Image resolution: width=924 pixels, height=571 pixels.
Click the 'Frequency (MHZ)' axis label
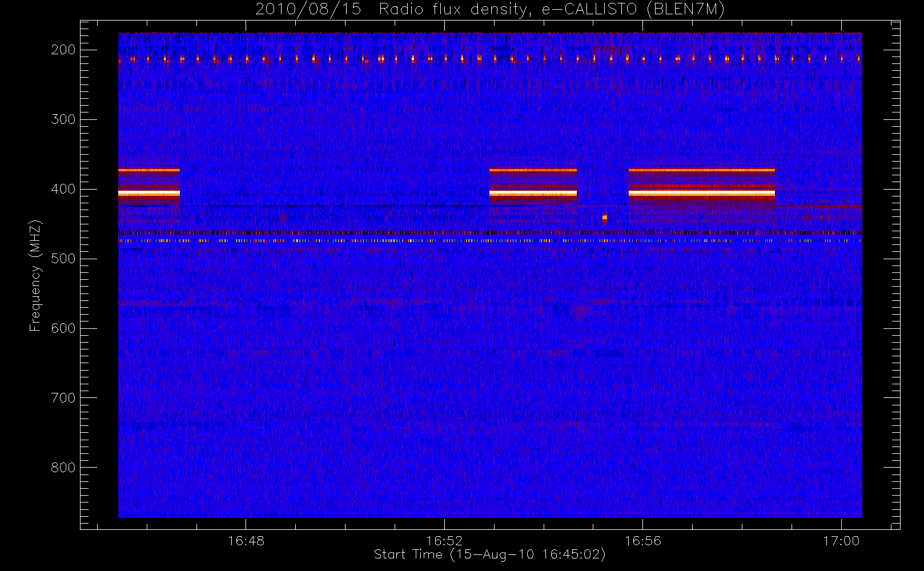35,275
